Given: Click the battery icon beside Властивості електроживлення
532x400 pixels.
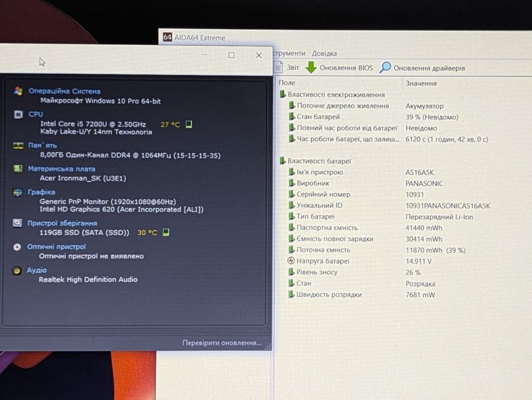Looking at the screenshot, I should (283, 94).
